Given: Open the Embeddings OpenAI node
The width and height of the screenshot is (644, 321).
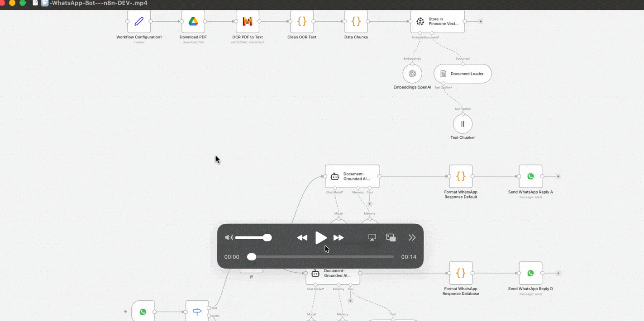Looking at the screenshot, I should [x=412, y=73].
